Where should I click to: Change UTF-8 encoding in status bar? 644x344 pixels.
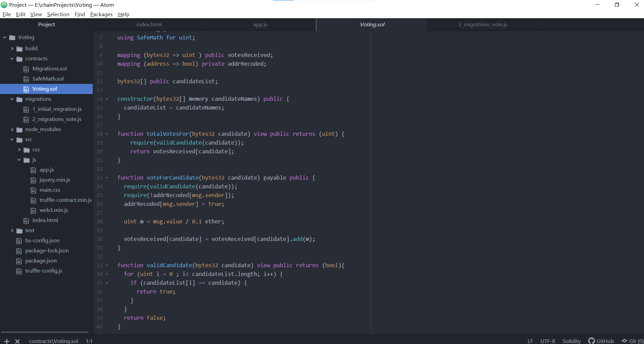548,341
